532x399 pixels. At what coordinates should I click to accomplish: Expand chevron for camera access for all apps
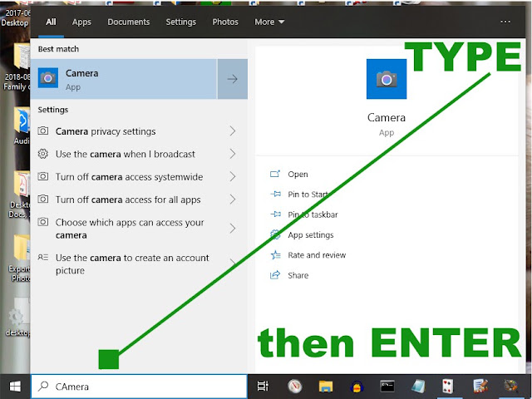coord(233,199)
